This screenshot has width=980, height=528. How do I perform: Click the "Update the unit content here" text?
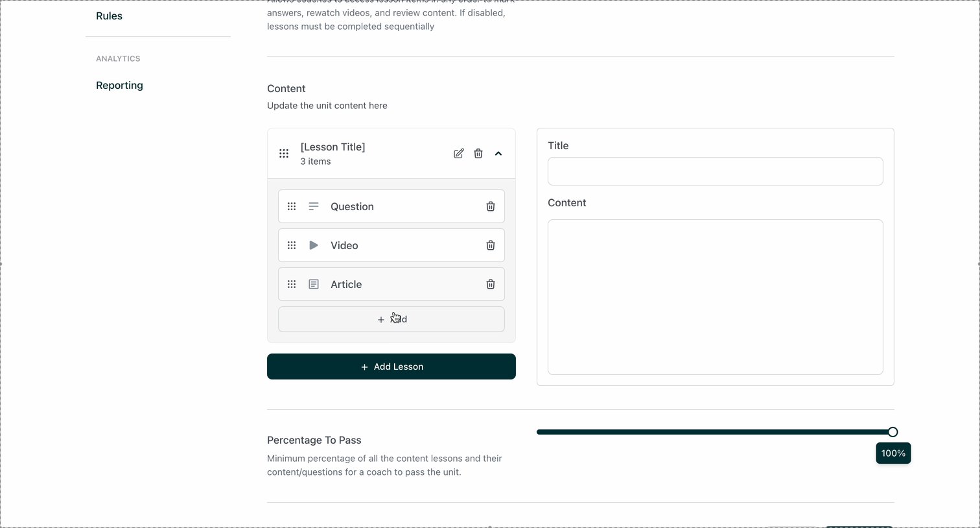click(x=327, y=105)
